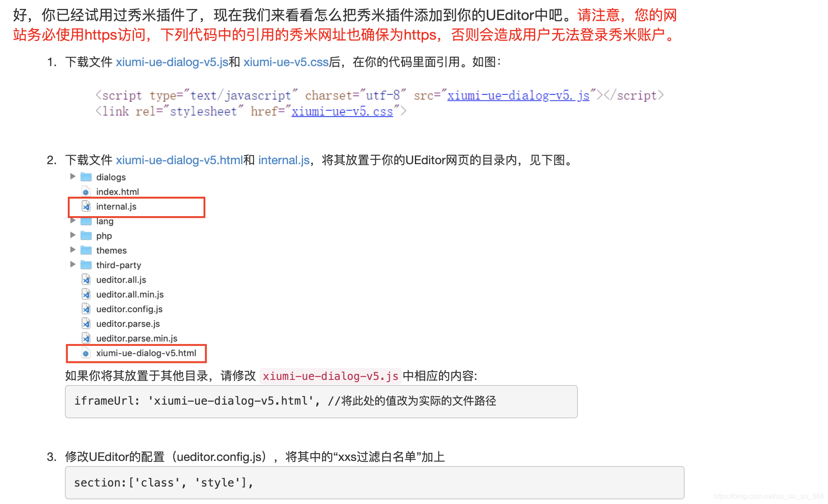
Task: Open the xiumi-ue-dialog-v5.js download link in step 1
Action: point(172,62)
